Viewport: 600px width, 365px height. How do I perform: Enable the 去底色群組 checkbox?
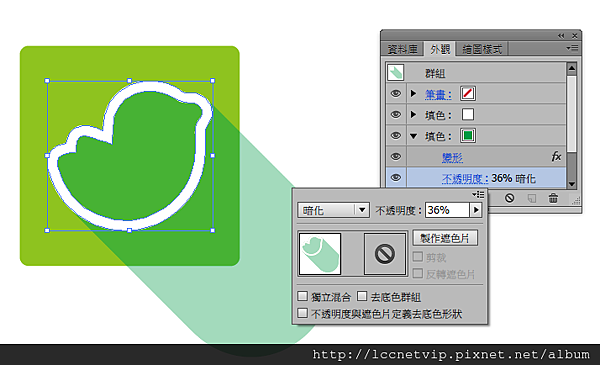click(362, 296)
